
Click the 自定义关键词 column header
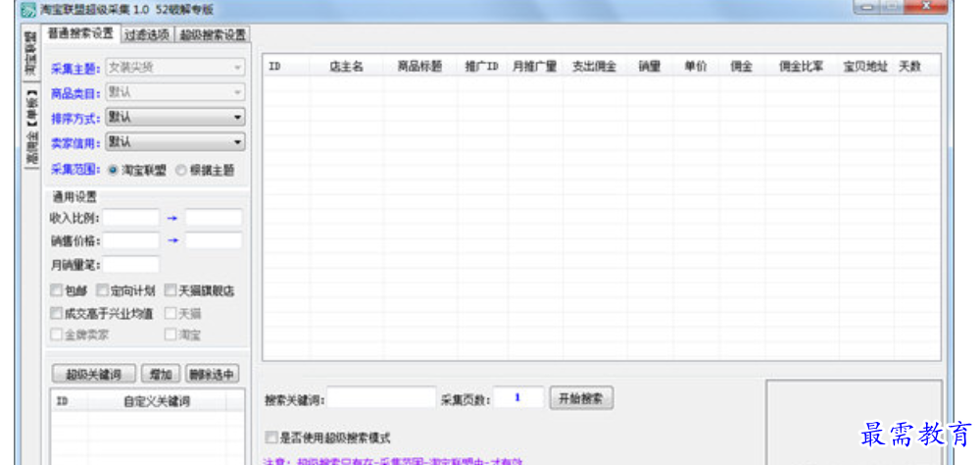pos(157,401)
